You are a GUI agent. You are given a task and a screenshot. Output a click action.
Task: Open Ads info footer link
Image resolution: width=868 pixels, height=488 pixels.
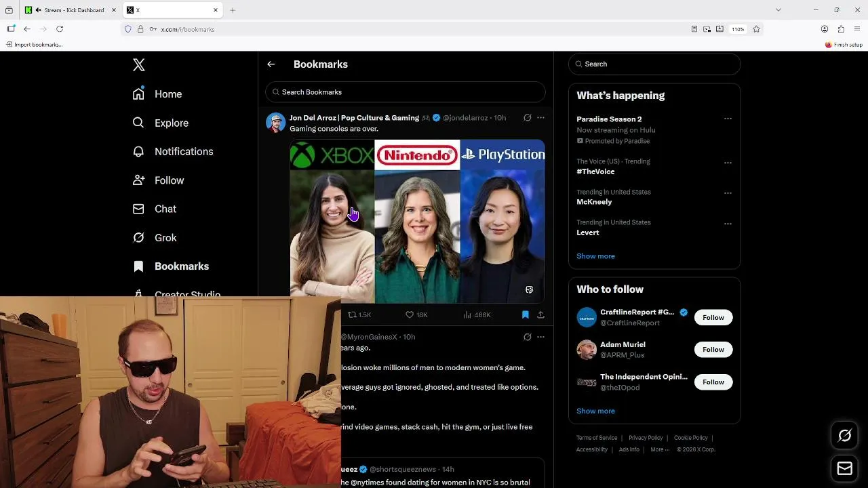click(x=629, y=449)
